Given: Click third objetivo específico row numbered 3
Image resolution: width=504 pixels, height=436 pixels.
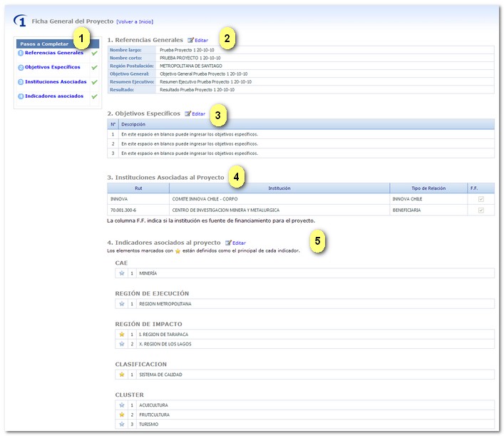Looking at the screenshot, I should pyautogui.click(x=301, y=153).
